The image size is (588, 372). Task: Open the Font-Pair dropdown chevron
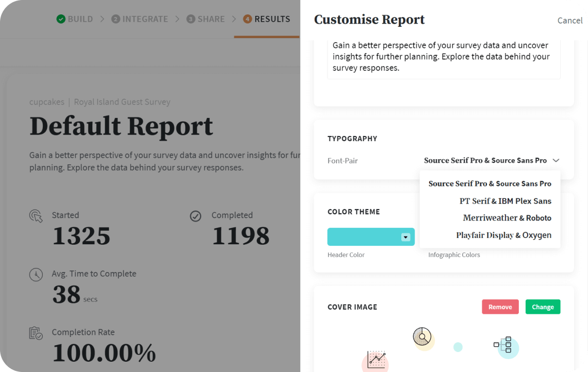click(556, 160)
